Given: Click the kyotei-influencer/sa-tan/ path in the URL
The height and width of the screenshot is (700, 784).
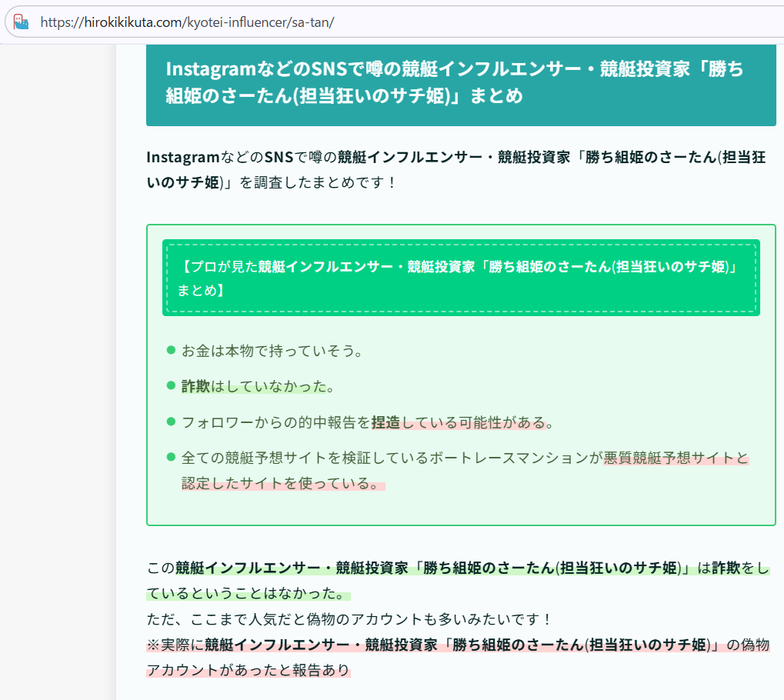Looking at the screenshot, I should tap(260, 22).
